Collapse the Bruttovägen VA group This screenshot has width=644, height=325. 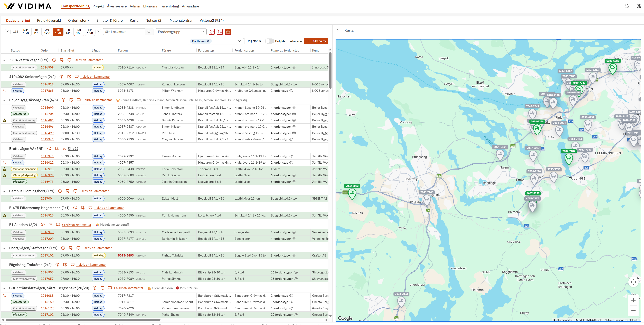[4, 149]
